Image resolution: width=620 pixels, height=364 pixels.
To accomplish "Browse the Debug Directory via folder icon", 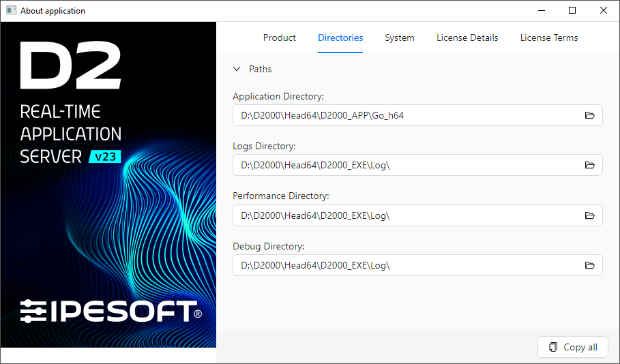I will click(x=590, y=265).
